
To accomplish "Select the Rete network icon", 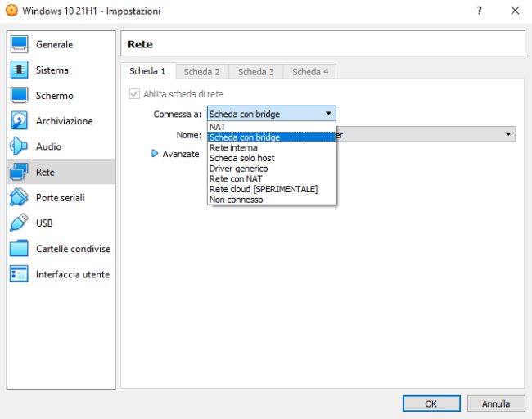I will 19,172.
